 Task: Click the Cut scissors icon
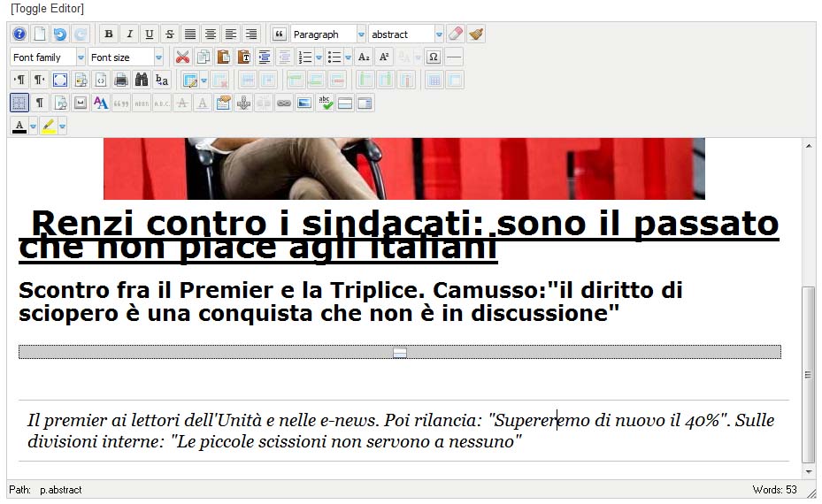point(182,57)
